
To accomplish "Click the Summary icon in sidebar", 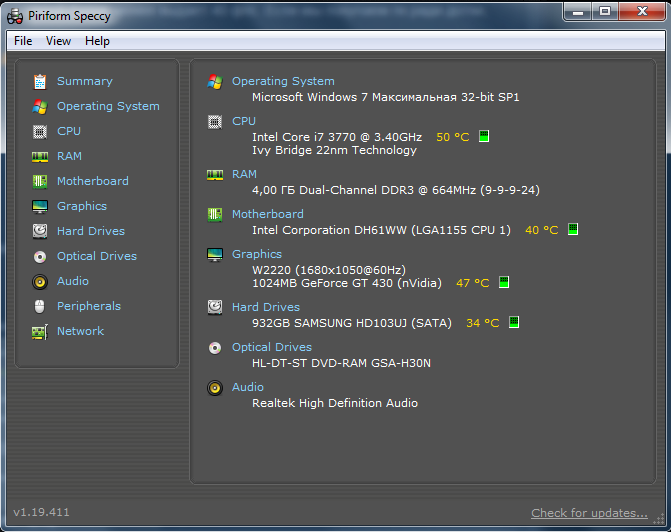I will click(x=40, y=81).
